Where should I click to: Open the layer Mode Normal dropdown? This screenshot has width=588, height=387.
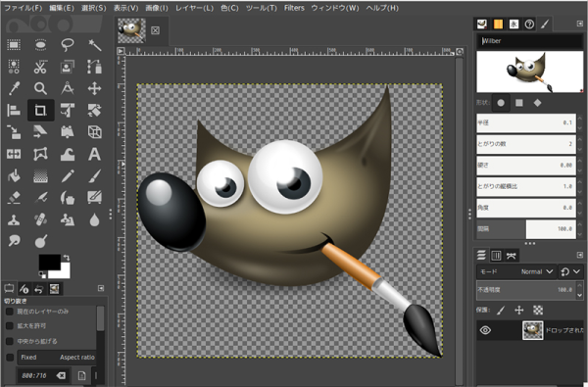pos(516,271)
